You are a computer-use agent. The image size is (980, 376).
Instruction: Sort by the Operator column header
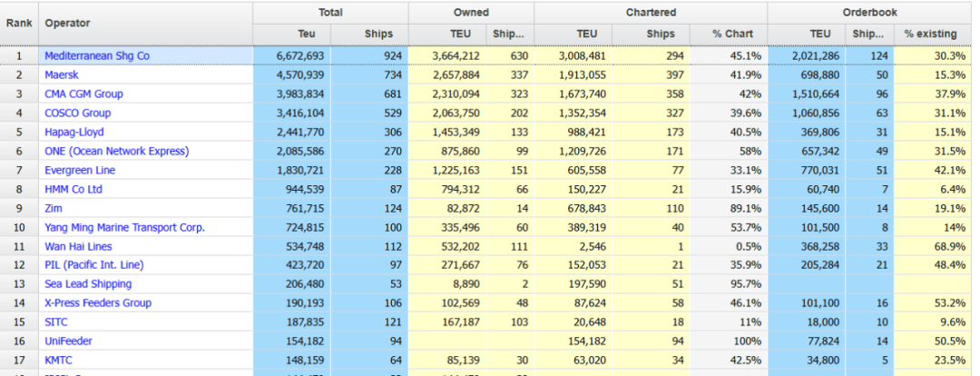click(145, 23)
